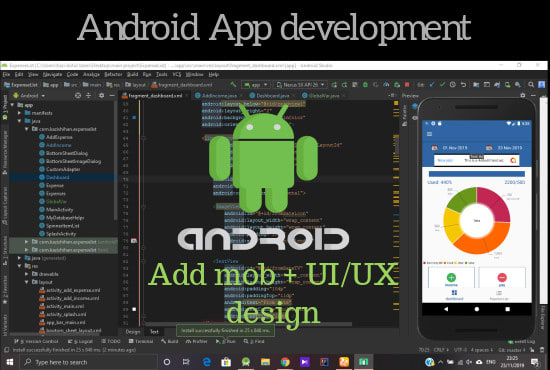This screenshot has width=550, height=370.
Task: Expand the drawable folder
Action: pyautogui.click(x=27, y=274)
